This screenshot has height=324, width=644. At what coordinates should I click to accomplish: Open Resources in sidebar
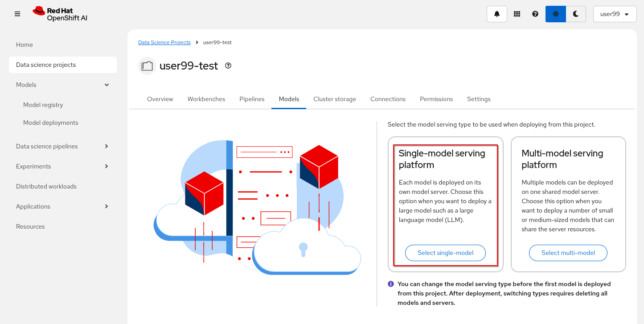pos(63,226)
